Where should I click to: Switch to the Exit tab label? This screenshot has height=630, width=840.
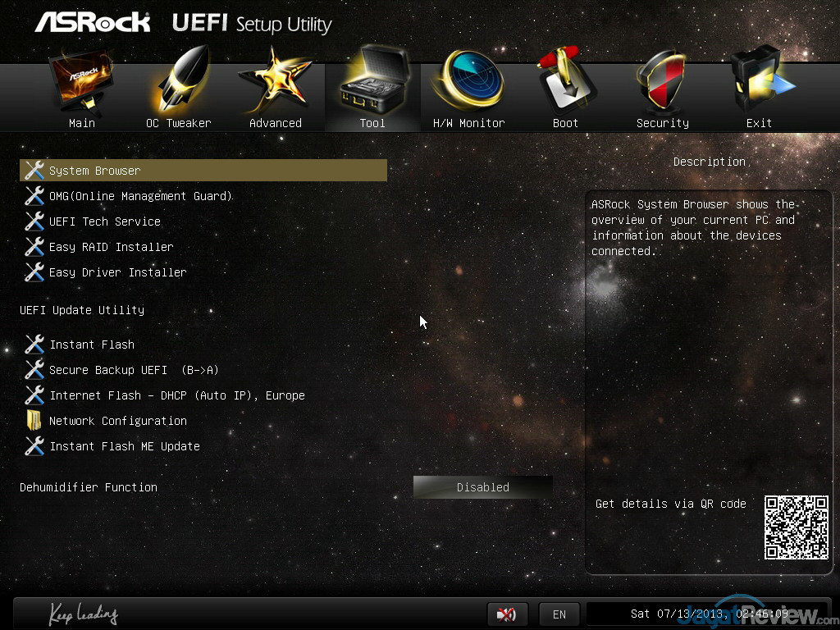pyautogui.click(x=759, y=123)
